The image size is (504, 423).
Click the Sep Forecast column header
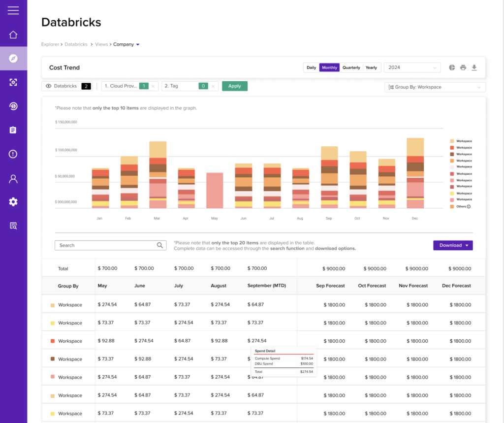[x=330, y=286]
